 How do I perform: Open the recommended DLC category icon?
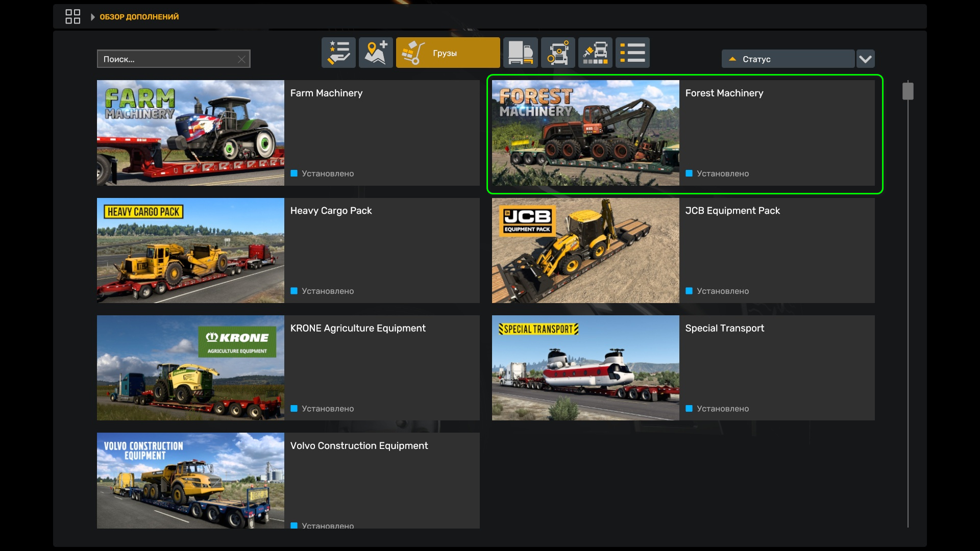click(338, 53)
